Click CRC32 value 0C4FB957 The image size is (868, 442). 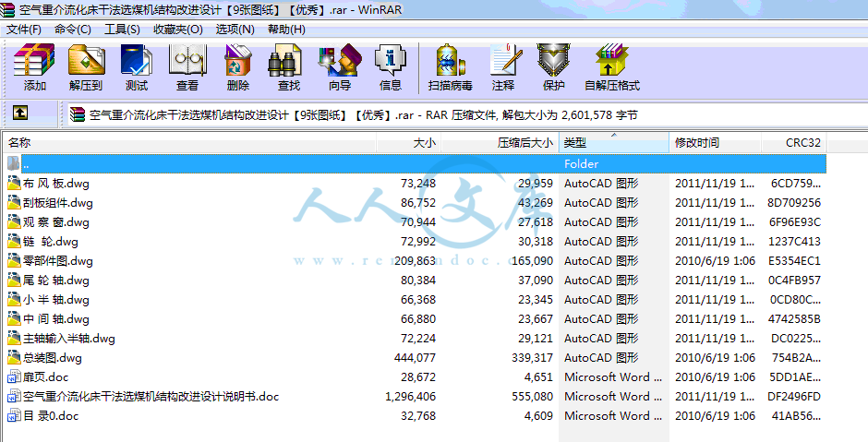pos(794,281)
